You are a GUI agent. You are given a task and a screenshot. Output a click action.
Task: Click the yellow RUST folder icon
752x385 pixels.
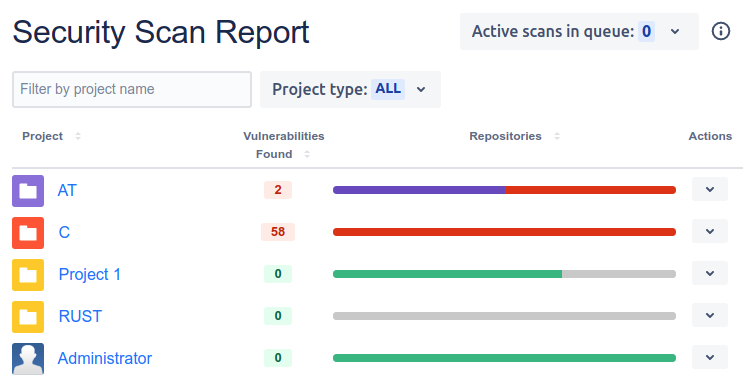coord(28,317)
